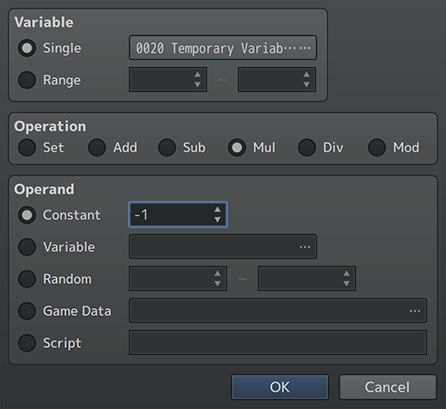
Task: Open the Game Data picker ellipsis
Action: (x=415, y=311)
